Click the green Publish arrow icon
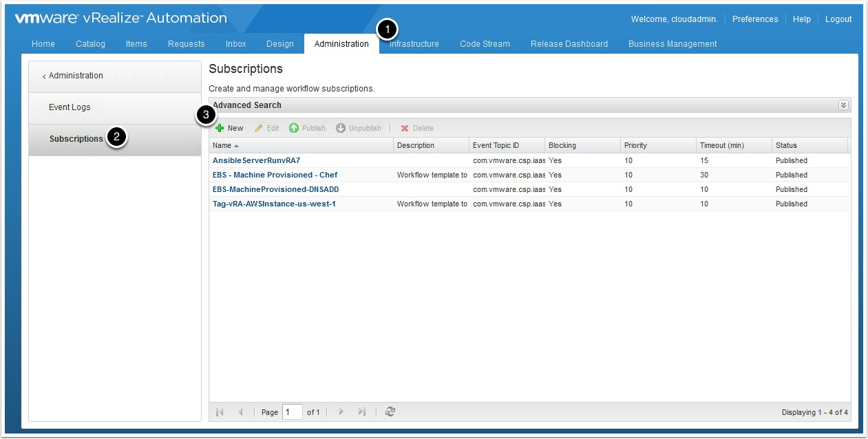The image size is (868, 439). pyautogui.click(x=294, y=128)
